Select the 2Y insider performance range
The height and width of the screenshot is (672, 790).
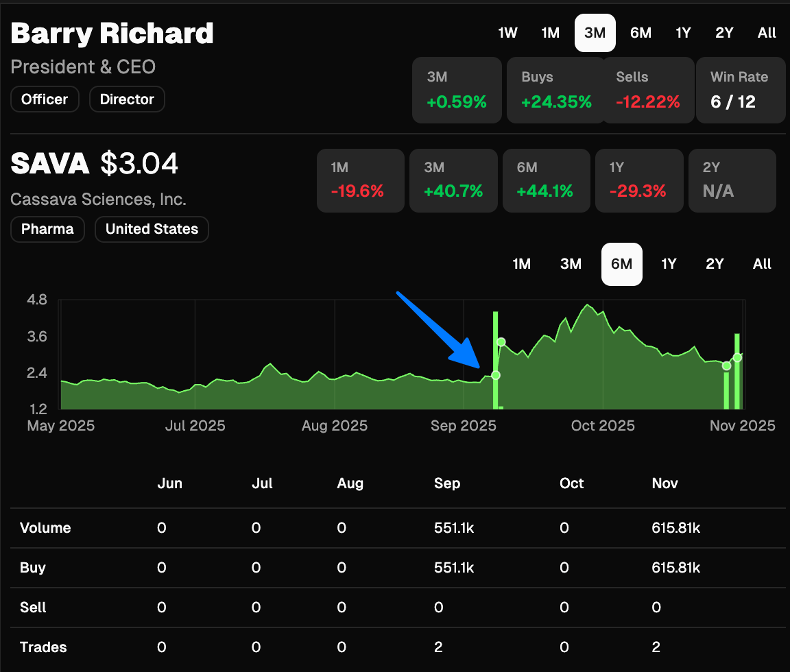pyautogui.click(x=724, y=33)
